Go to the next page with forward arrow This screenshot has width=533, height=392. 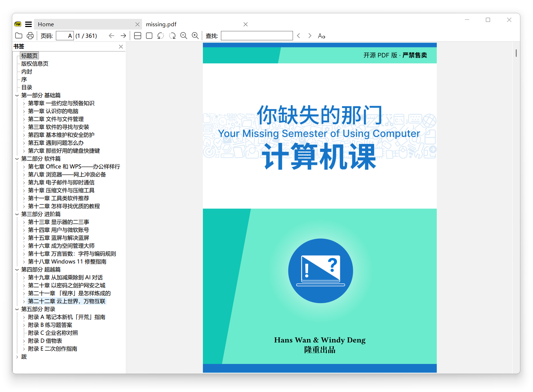tap(123, 35)
